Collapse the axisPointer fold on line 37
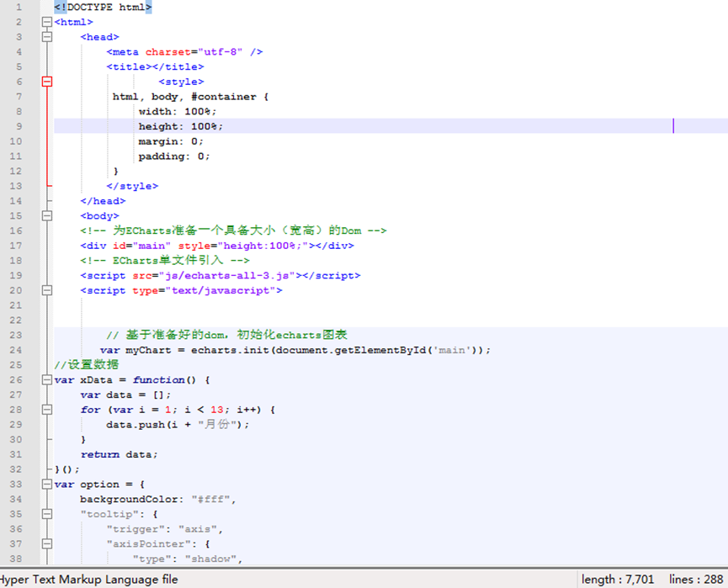 (47, 544)
